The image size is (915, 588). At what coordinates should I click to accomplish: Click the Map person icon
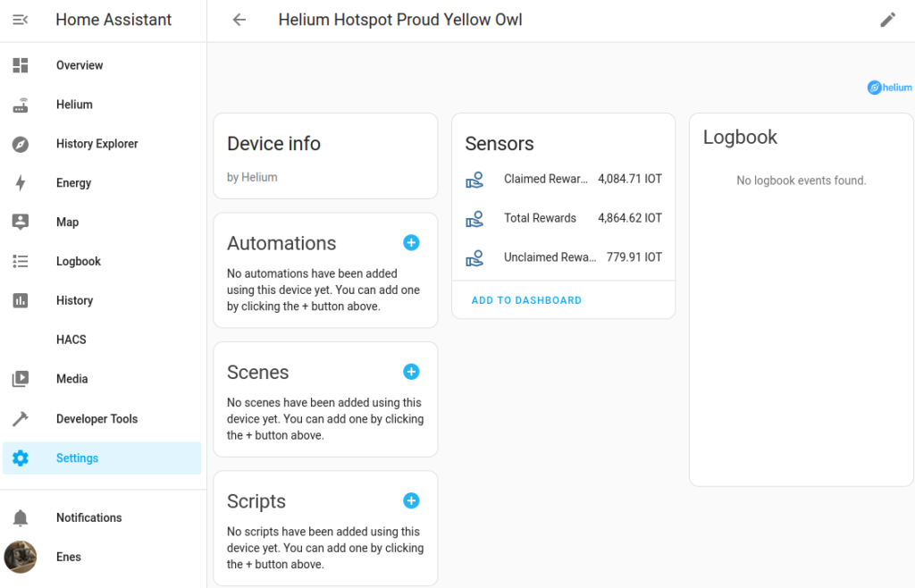[x=21, y=222]
